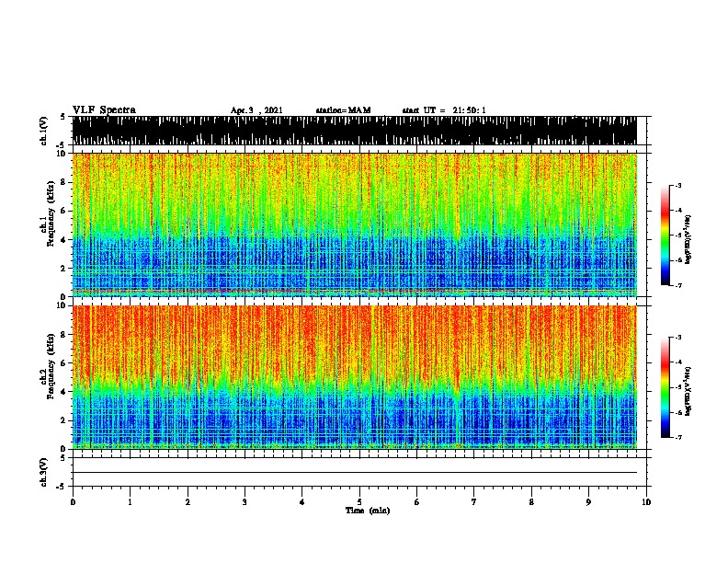Click time axis tick label "6"
Screen dimensions: 728x563
416,502
